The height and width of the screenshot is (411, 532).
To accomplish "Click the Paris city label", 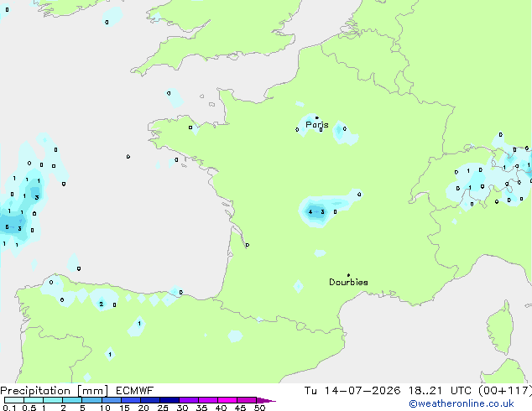I will 317,125.
